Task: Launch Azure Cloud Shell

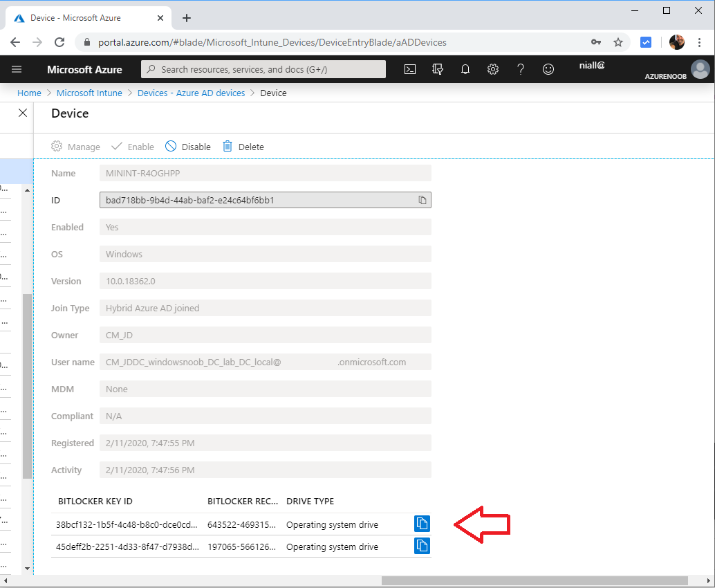Action: (410, 69)
